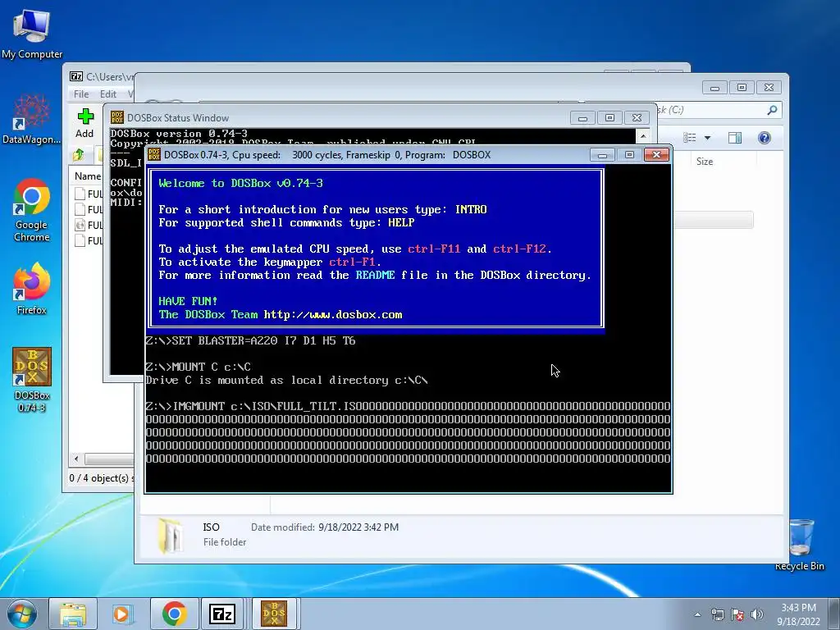Viewport: 840px width, 630px height.
Task: Open DOSBox 0.74-3 desktop shortcut
Action: tap(32, 380)
